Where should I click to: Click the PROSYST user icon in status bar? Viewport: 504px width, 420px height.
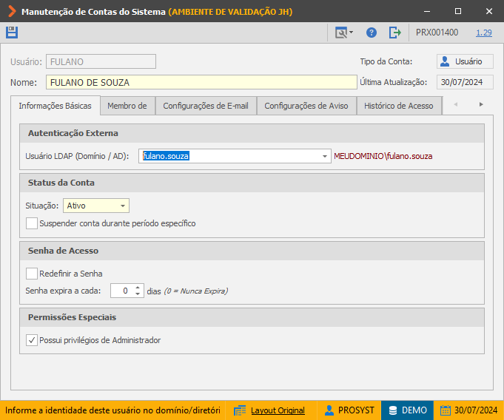[329, 410]
